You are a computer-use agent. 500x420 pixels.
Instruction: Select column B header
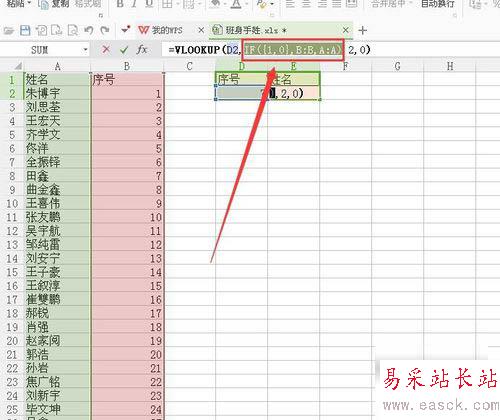127,66
